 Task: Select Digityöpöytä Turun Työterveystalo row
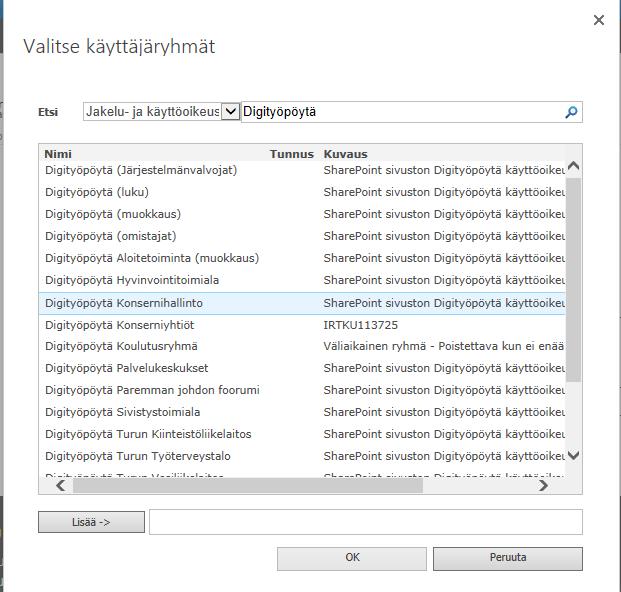[x=302, y=456]
